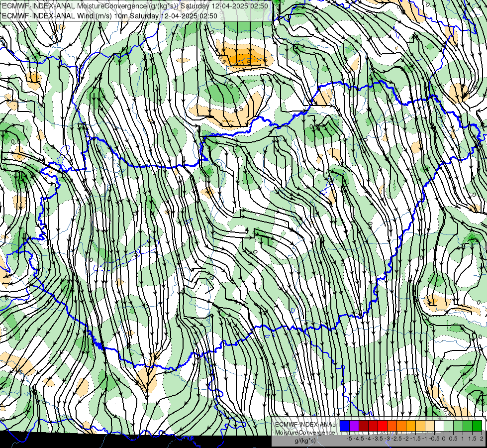The width and height of the screenshot is (487, 448).
Task: Pick the peach legend swatch left of white
Action: pos(430,426)
